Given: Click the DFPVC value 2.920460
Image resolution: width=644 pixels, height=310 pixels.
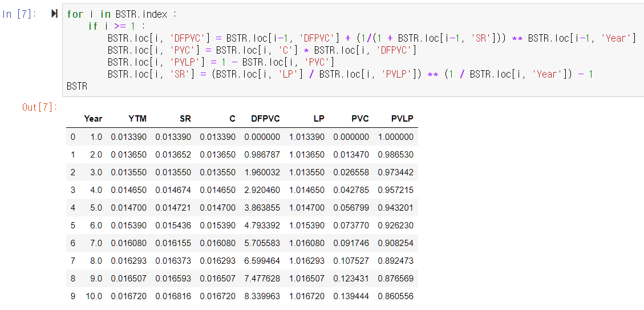Looking at the screenshot, I should coord(262,190).
